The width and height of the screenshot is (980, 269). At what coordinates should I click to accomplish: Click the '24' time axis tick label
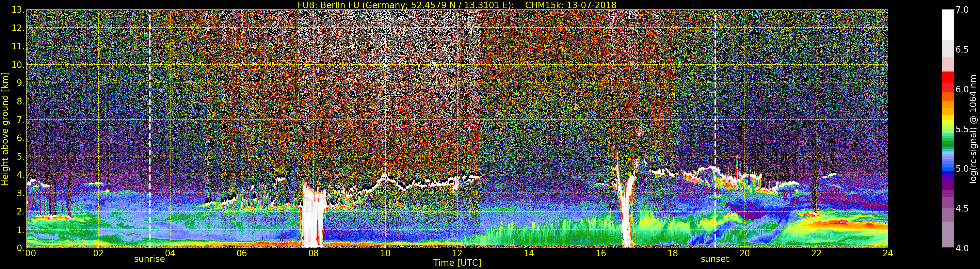(888, 253)
